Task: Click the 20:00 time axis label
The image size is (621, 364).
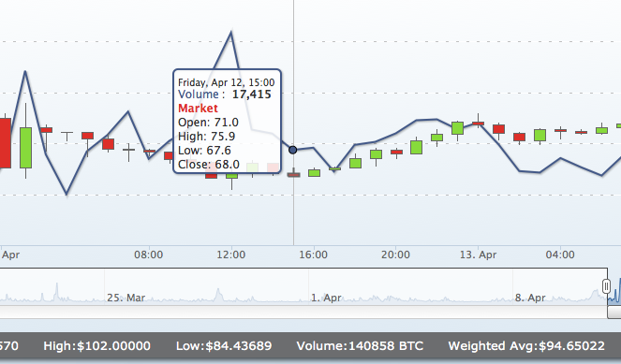Action: pos(395,255)
